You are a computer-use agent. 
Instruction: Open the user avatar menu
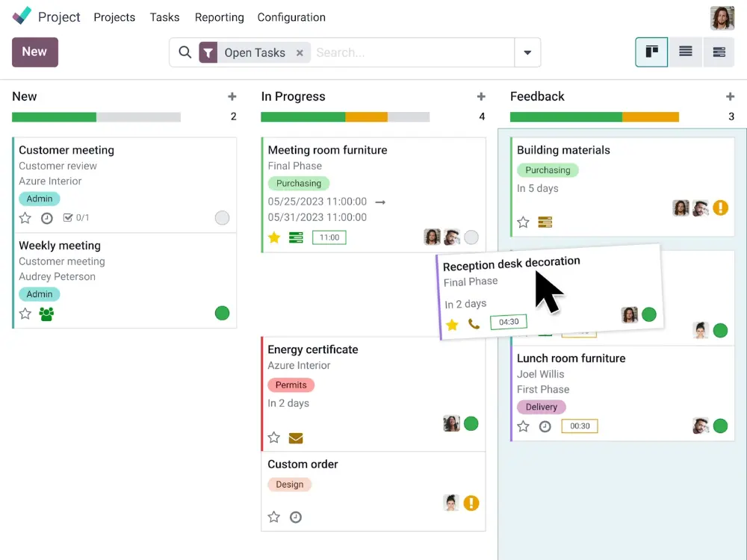point(722,17)
